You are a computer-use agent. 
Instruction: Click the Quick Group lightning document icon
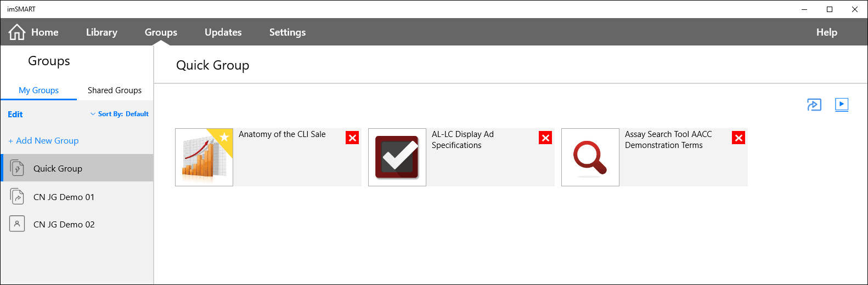[x=18, y=168]
